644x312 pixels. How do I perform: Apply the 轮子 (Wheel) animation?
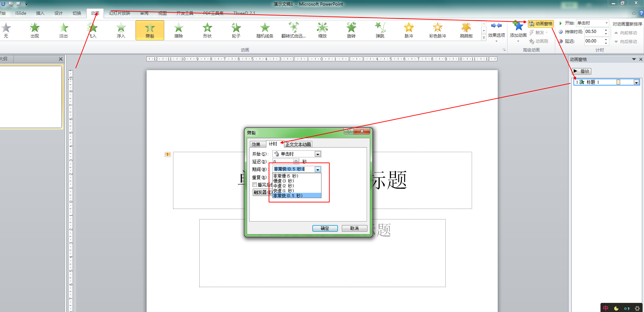(236, 30)
